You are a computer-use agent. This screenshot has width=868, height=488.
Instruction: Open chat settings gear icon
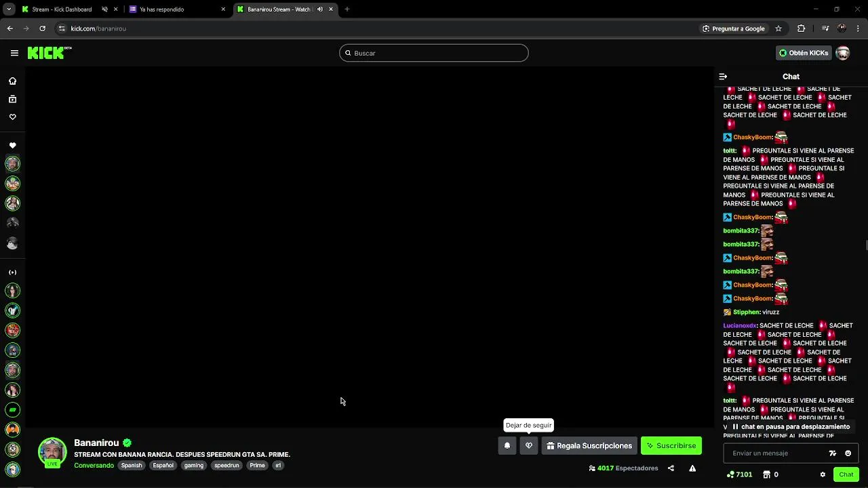(x=823, y=474)
